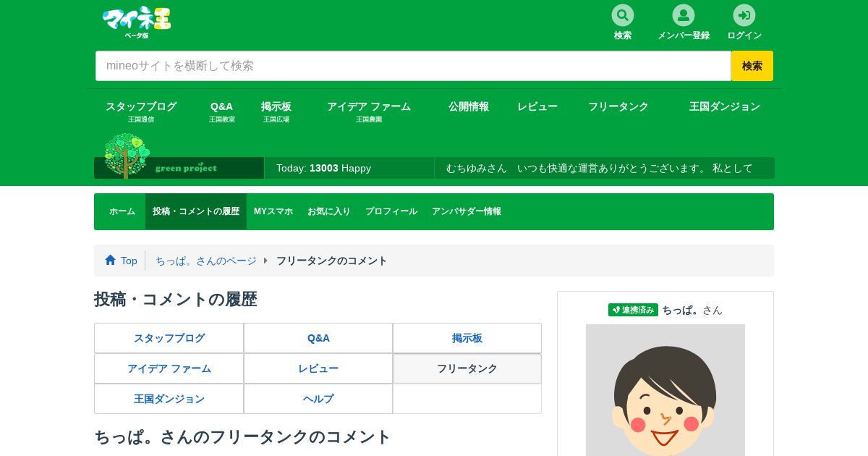Open スタッフブログ in main navigation
This screenshot has width=868, height=456.
[141, 111]
